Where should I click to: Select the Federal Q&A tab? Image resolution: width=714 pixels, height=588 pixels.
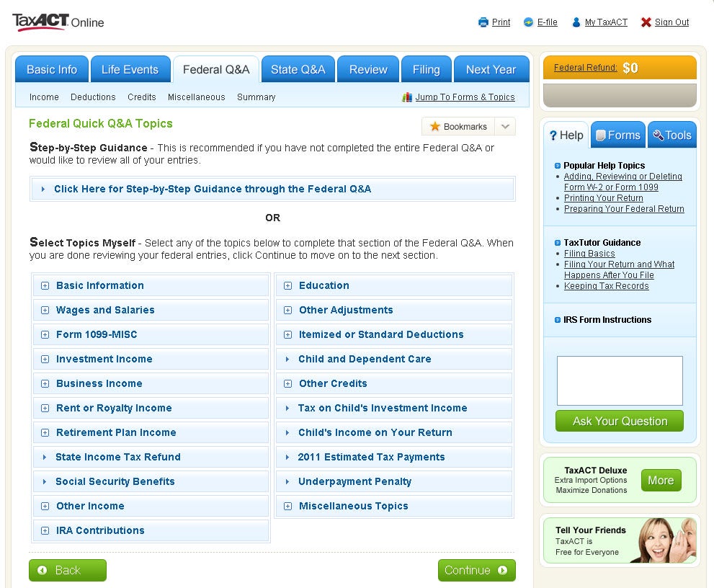(x=216, y=69)
